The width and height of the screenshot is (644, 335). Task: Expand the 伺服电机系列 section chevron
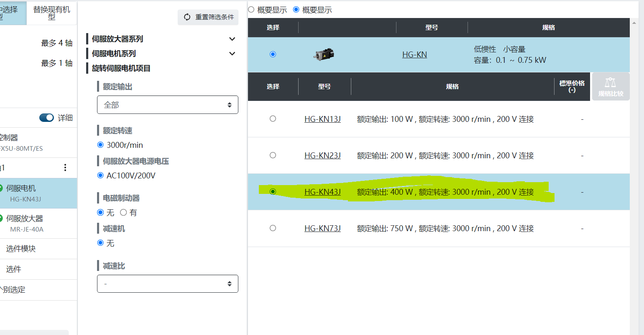(232, 54)
